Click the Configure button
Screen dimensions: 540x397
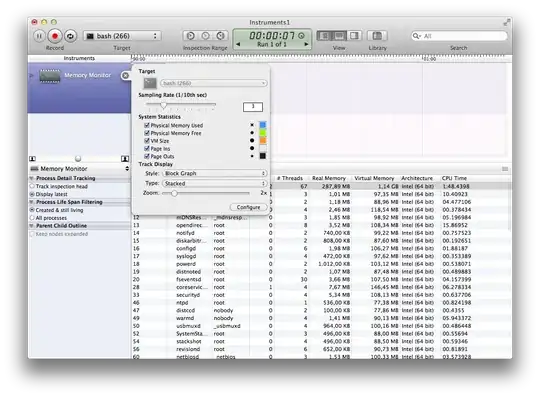248,207
